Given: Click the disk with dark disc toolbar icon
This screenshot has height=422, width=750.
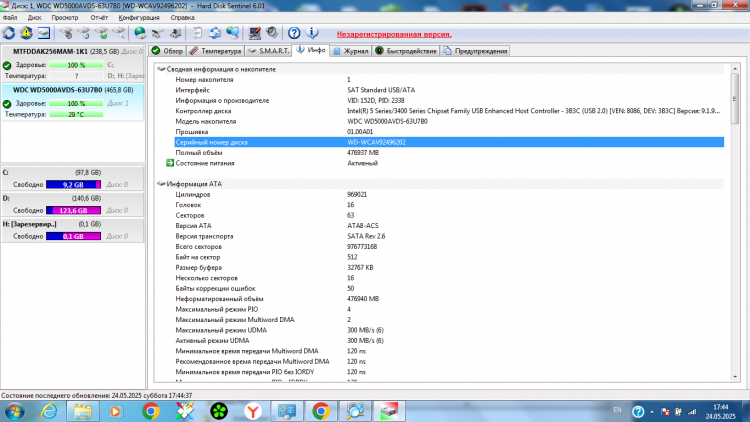Looking at the screenshot, I should (x=66, y=33).
